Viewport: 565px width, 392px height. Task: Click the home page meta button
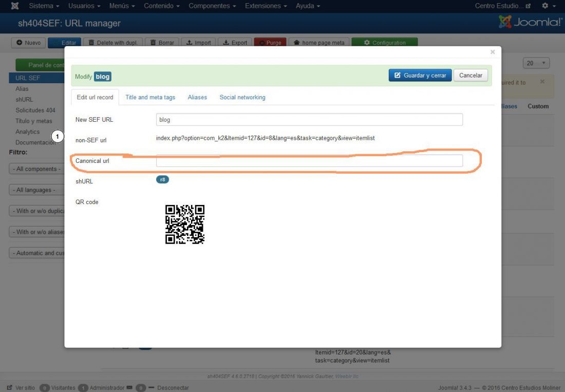click(319, 43)
